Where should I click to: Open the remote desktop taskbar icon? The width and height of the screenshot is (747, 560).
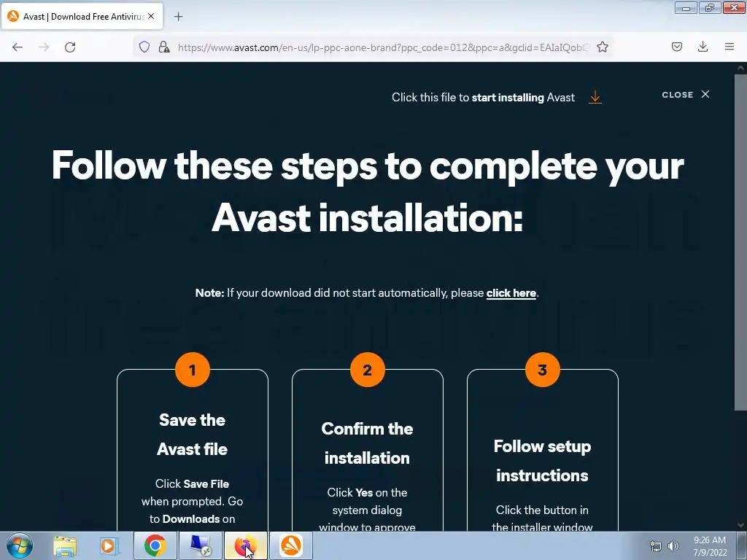200,545
